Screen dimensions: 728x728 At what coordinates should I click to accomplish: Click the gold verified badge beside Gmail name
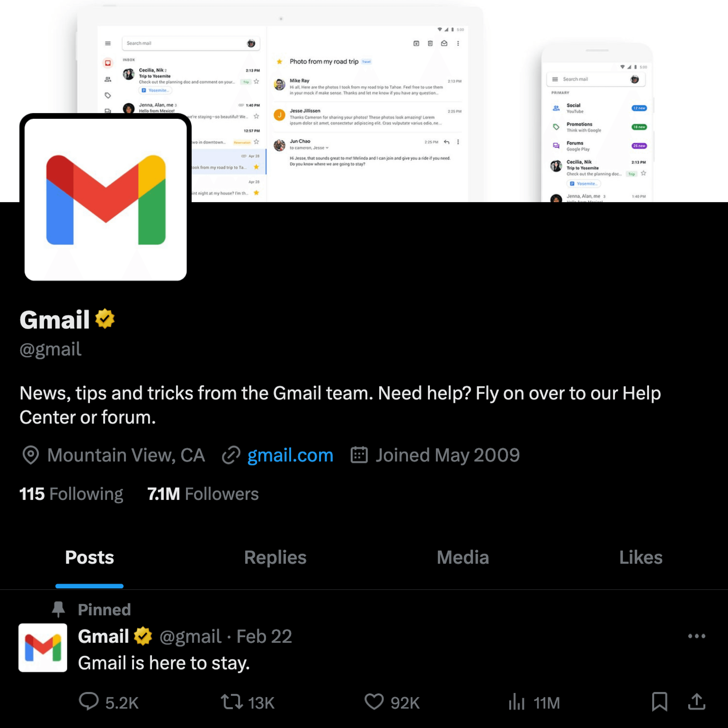pos(105,319)
